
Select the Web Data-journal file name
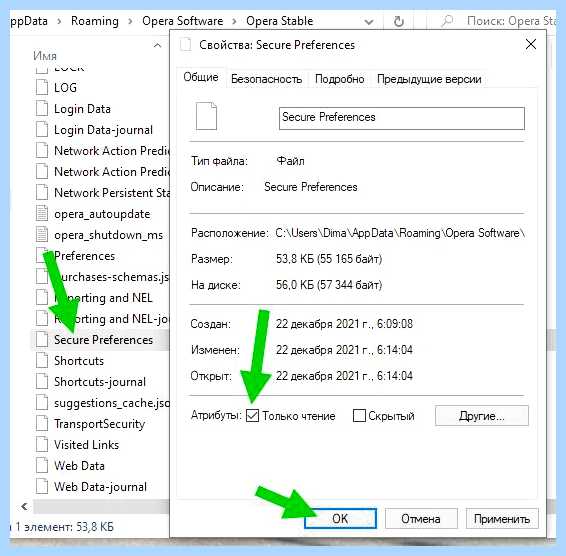tap(100, 487)
